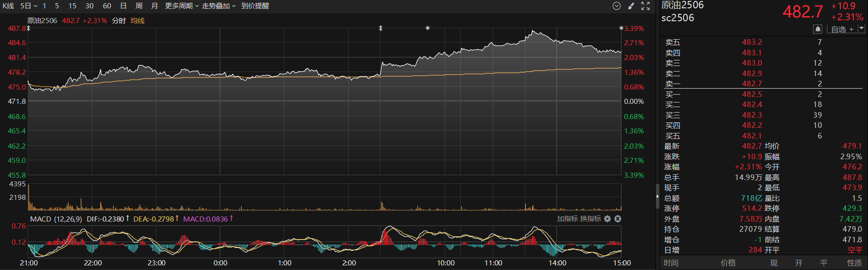This screenshot has width=868, height=270.
Task: Click the marker icon at 487.8 axis top
Action: pos(29,28)
